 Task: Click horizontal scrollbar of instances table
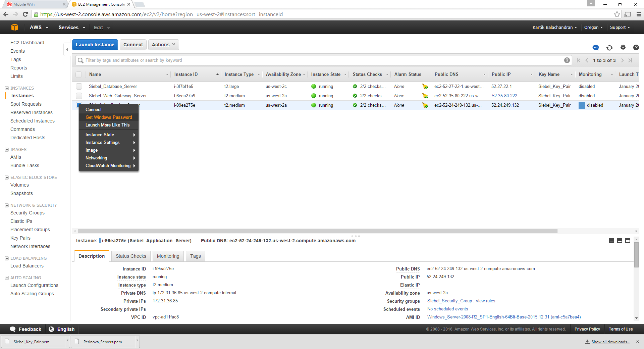[x=317, y=231]
